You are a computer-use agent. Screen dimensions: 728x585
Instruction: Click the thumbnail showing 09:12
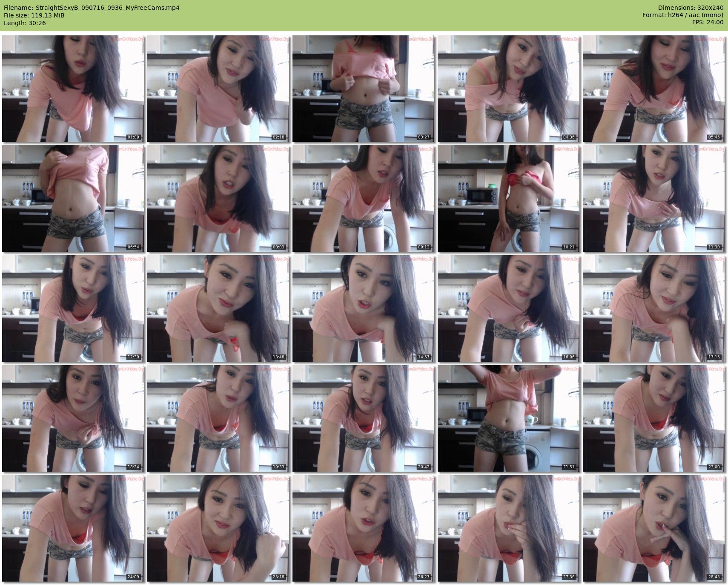(363, 199)
